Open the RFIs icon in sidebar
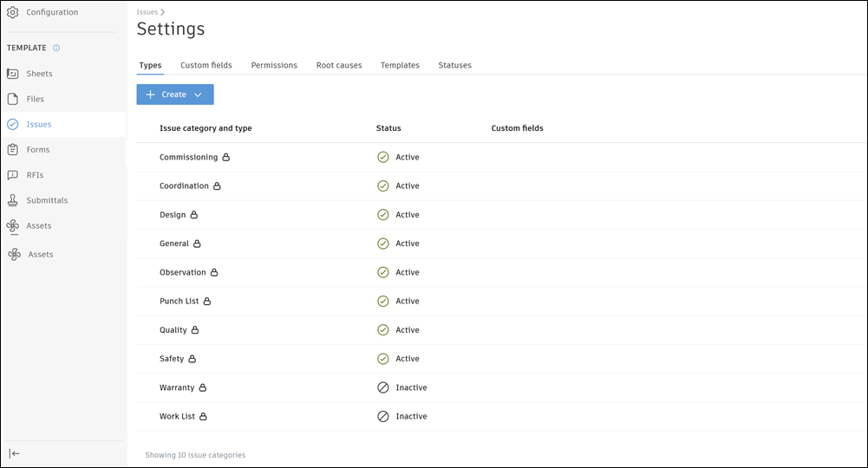The image size is (868, 468). (13, 175)
